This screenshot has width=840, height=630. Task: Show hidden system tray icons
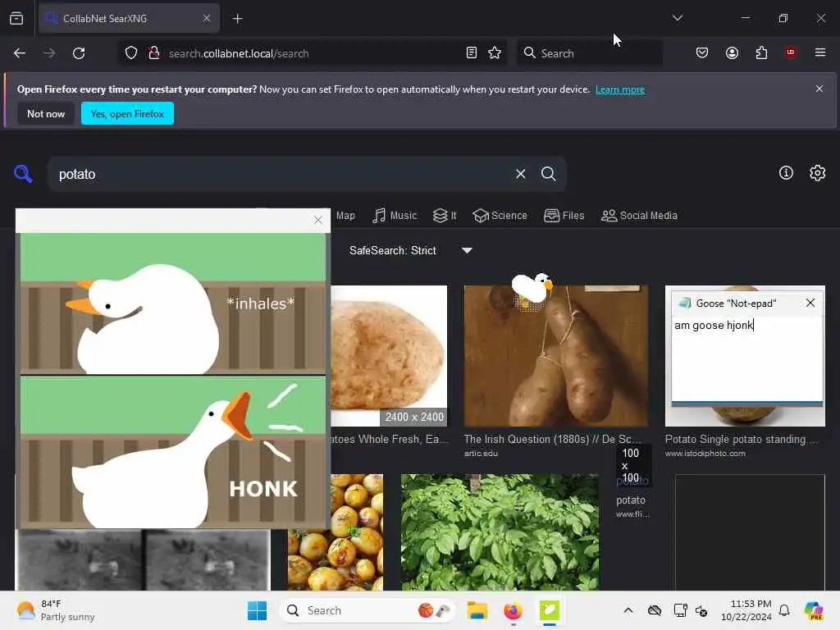628,610
